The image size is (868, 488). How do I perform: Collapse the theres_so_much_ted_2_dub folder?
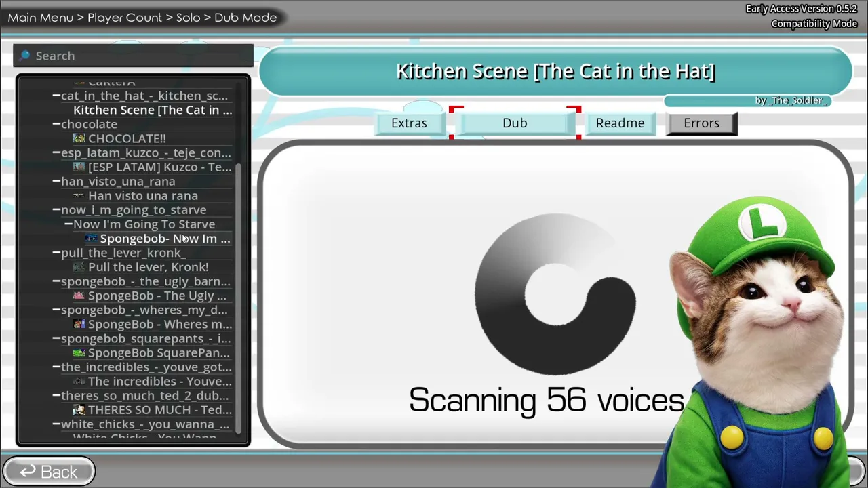pos(56,395)
